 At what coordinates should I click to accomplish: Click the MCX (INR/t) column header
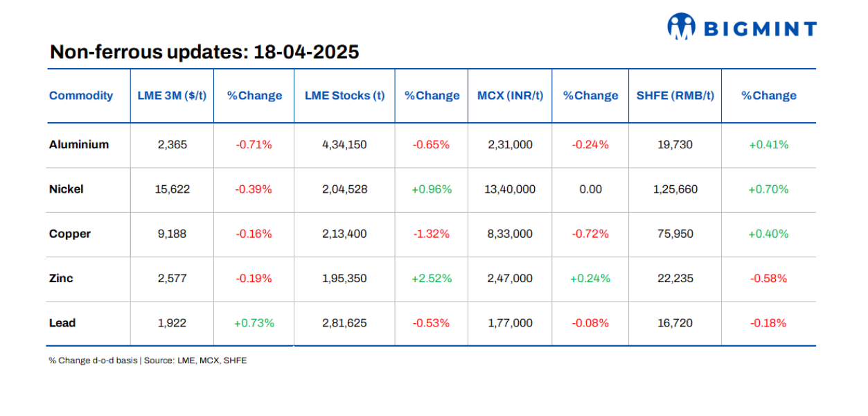pos(510,96)
